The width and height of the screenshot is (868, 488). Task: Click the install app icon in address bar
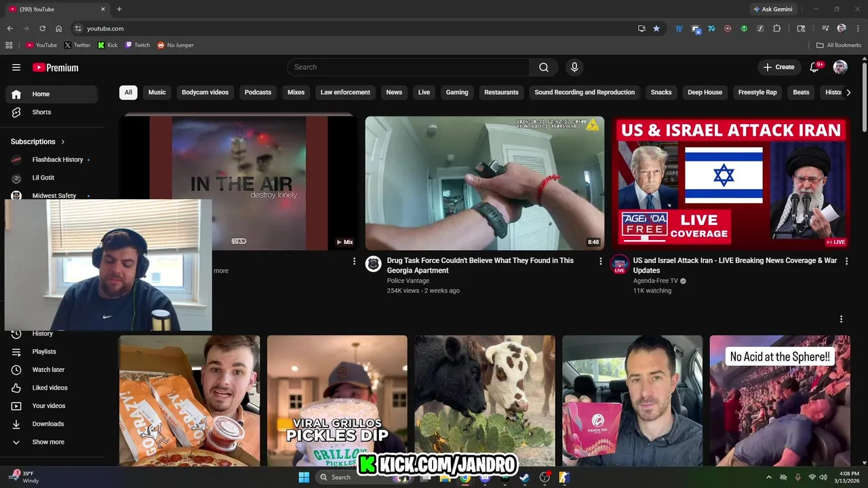click(x=642, y=28)
